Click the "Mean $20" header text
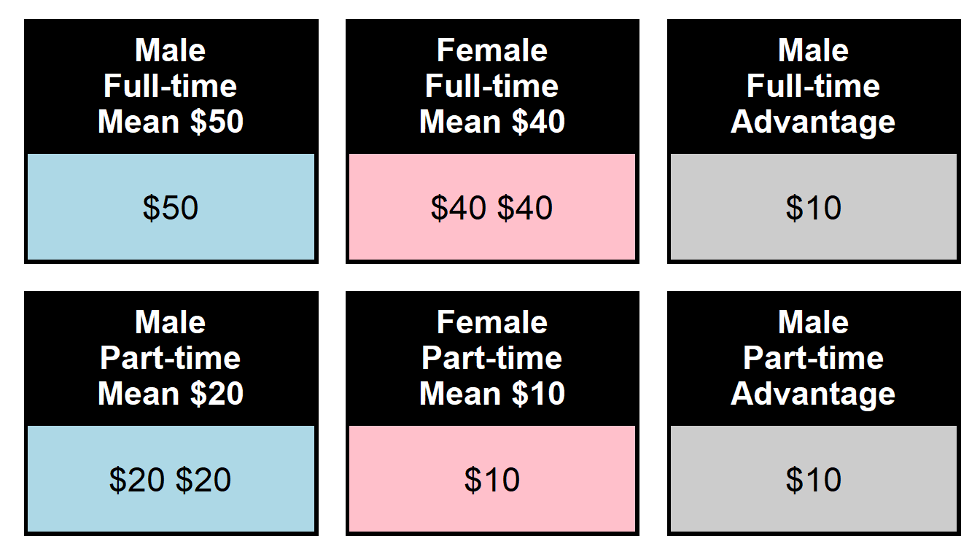 (x=171, y=394)
